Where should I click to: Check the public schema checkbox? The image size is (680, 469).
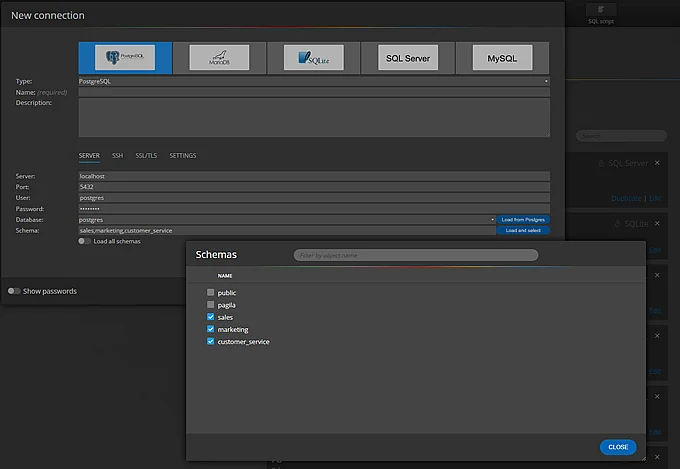click(x=210, y=292)
